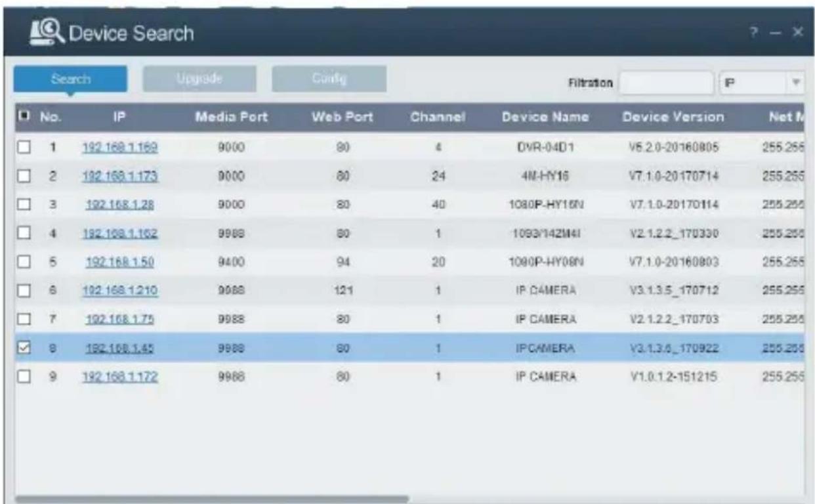Select version V7.1.0-20170714
This screenshot has height=504, width=815.
(673, 177)
